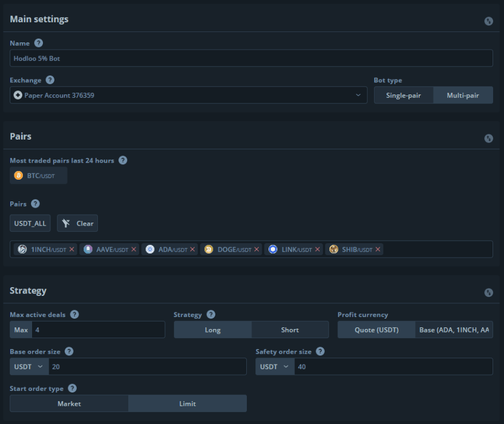Open Safety order size USDT currency dropdown
The image size is (504, 424).
275,367
